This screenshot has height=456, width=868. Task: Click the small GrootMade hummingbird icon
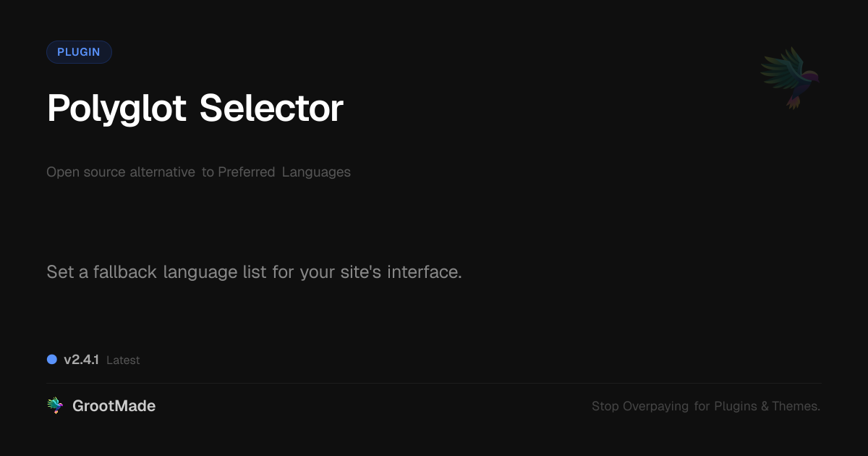(x=55, y=406)
